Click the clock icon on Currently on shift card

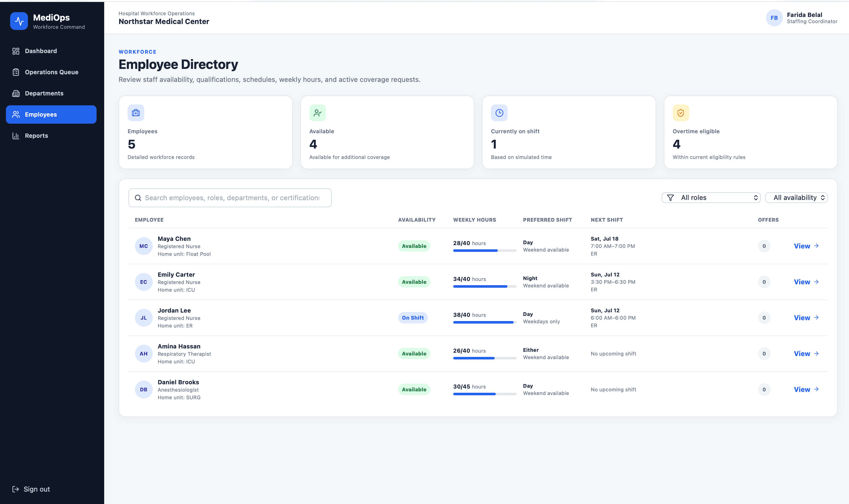tap(499, 113)
